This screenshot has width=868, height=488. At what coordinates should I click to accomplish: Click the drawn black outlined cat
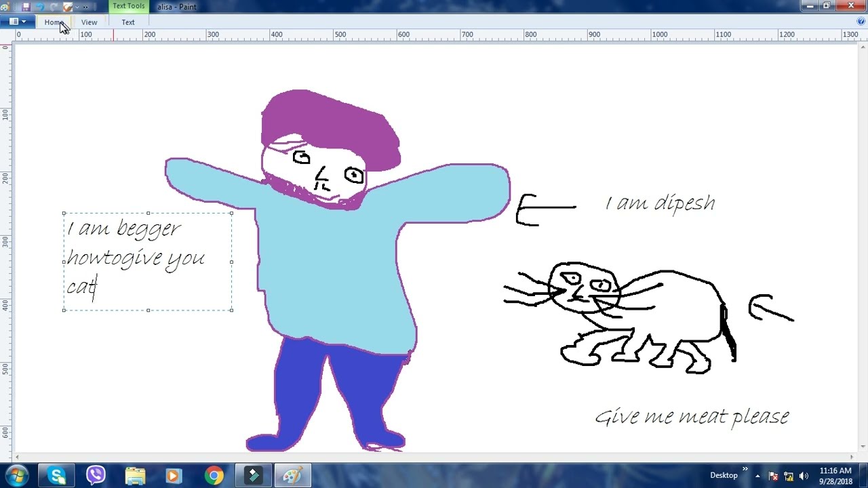(620, 317)
